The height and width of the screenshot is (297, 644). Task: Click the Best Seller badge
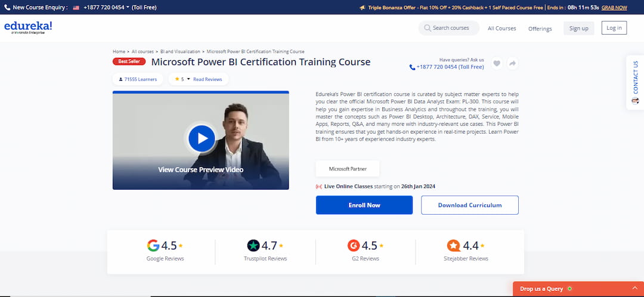[x=129, y=61]
